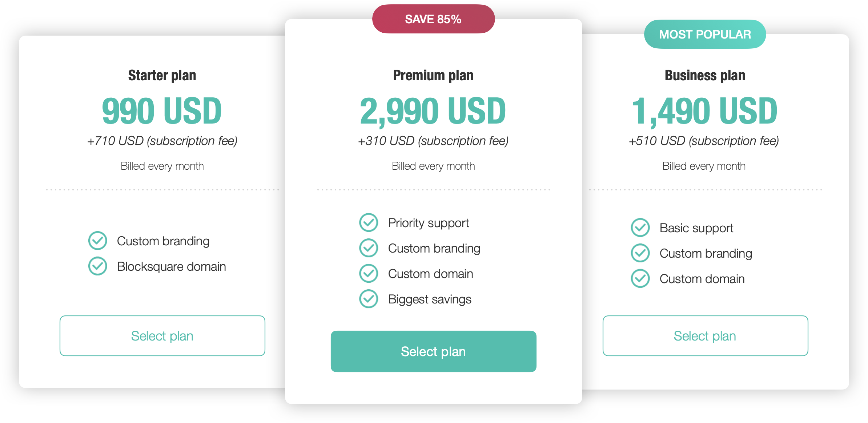The image size is (868, 423).
Task: Click the SAVE 85% badge
Action: (x=433, y=19)
